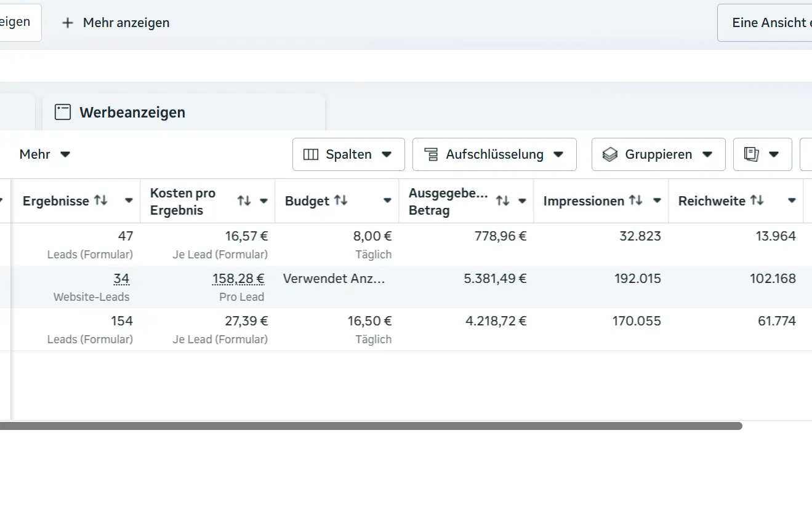Screen dimensions: 812x505
Task: Click the Aufschlüsselung breakdown icon
Action: click(431, 154)
